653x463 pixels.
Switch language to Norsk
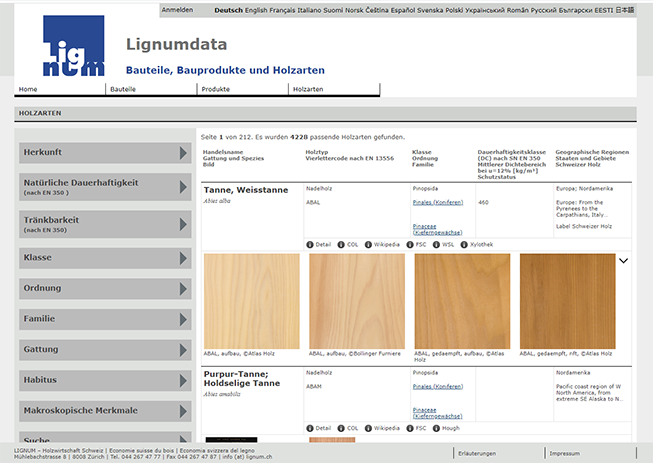coord(354,10)
